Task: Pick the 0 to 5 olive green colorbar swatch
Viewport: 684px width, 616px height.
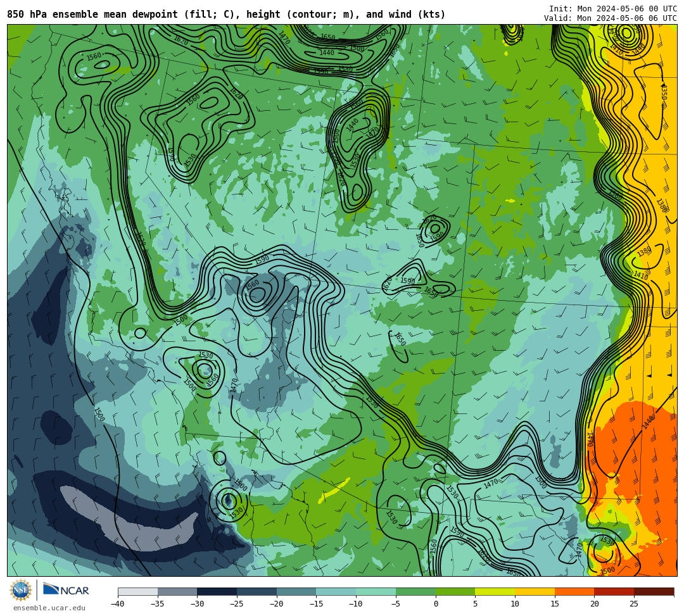Action: [455, 591]
